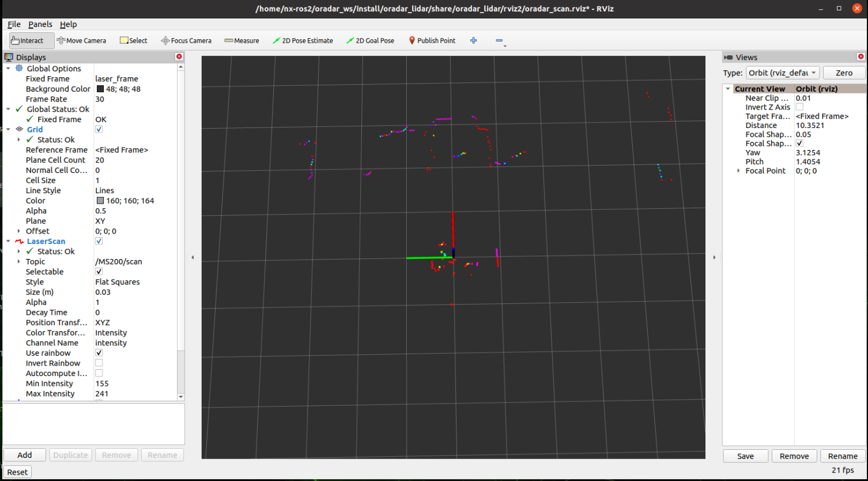Collapse the LaserScan tree node

[x=8, y=241]
